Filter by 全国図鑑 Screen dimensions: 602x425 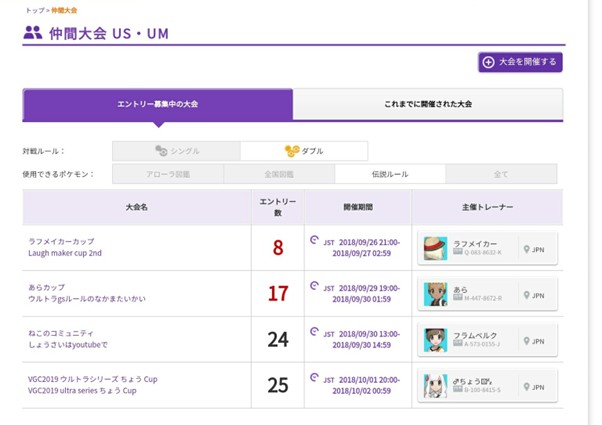click(x=279, y=174)
